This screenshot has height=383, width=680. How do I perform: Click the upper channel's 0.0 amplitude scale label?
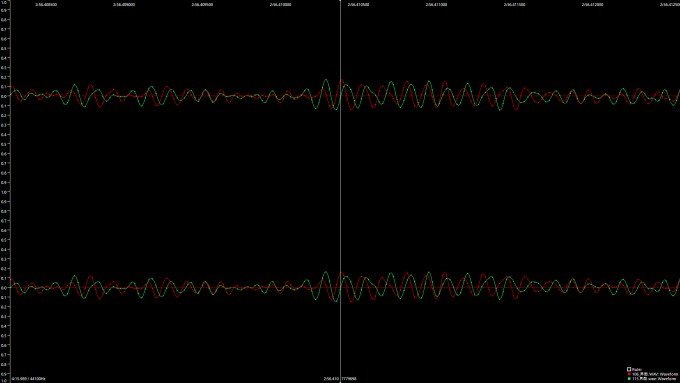(3, 96)
